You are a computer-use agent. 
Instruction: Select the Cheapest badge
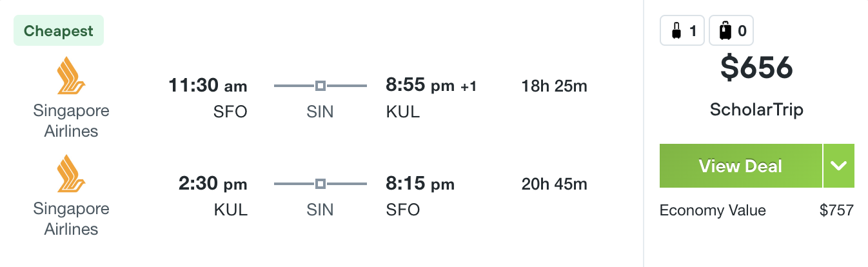click(x=59, y=31)
